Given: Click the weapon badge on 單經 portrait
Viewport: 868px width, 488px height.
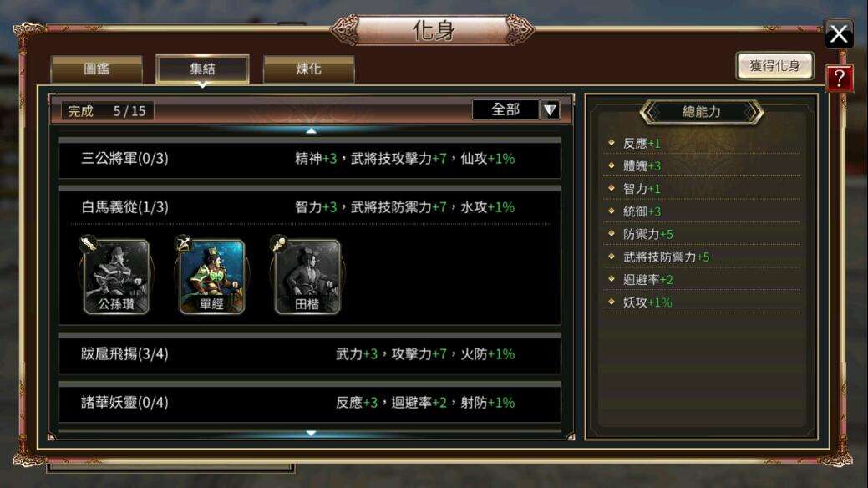Looking at the screenshot, I should click(183, 243).
